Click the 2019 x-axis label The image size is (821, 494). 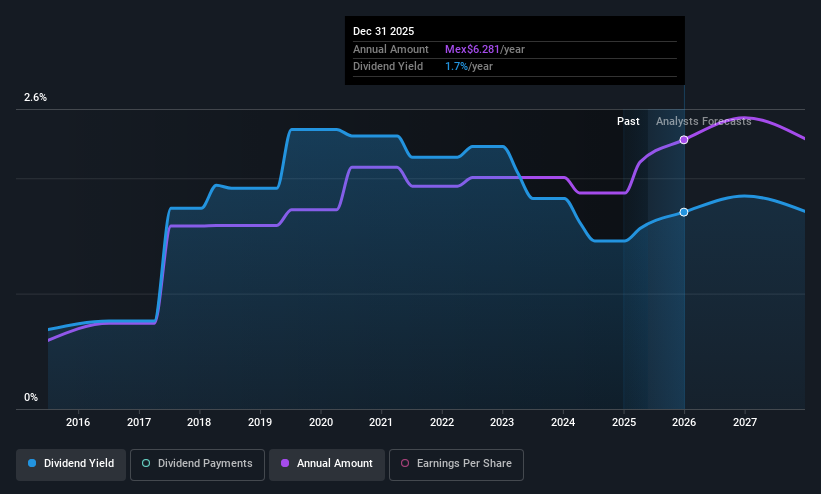[x=260, y=422]
